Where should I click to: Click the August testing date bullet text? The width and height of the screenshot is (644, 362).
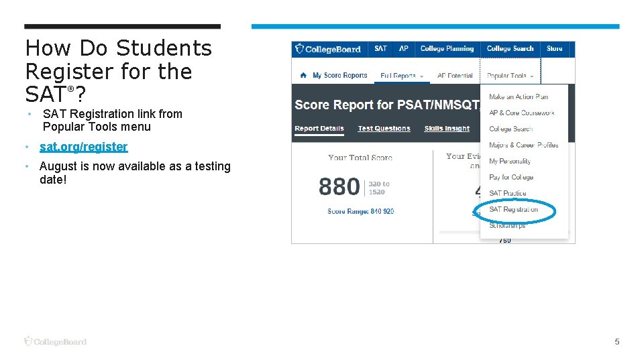point(135,173)
